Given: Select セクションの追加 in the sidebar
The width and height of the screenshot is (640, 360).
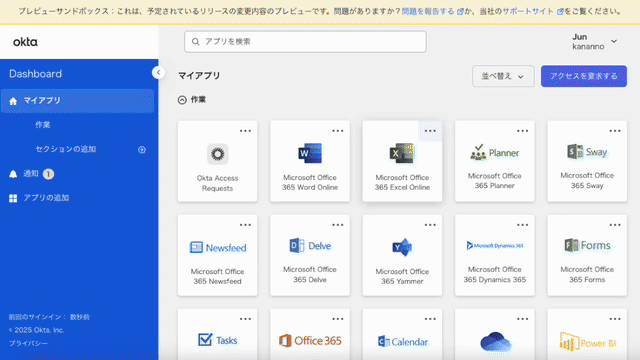Looking at the screenshot, I should tap(66, 149).
